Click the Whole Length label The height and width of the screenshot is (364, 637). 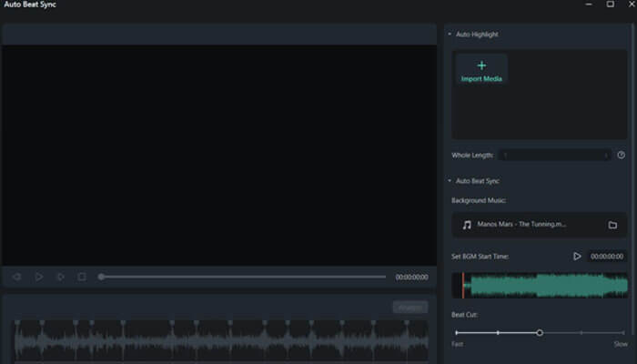pyautogui.click(x=472, y=156)
